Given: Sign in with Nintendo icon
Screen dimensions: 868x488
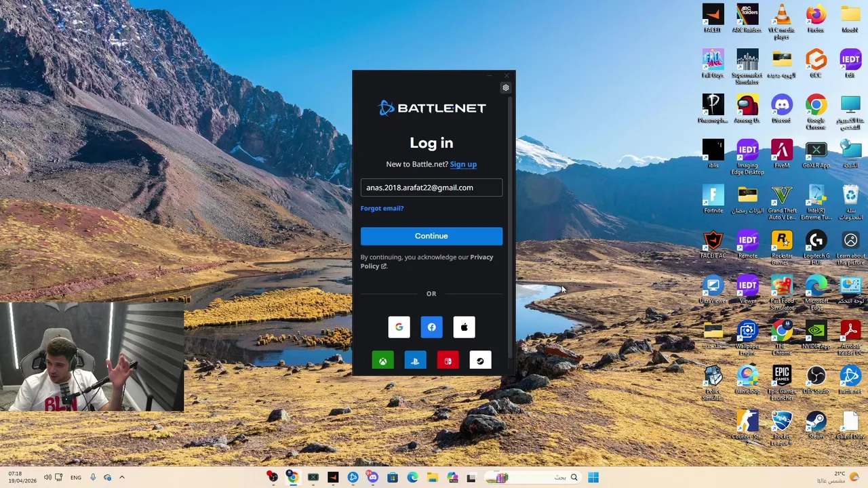Looking at the screenshot, I should click(x=448, y=361).
